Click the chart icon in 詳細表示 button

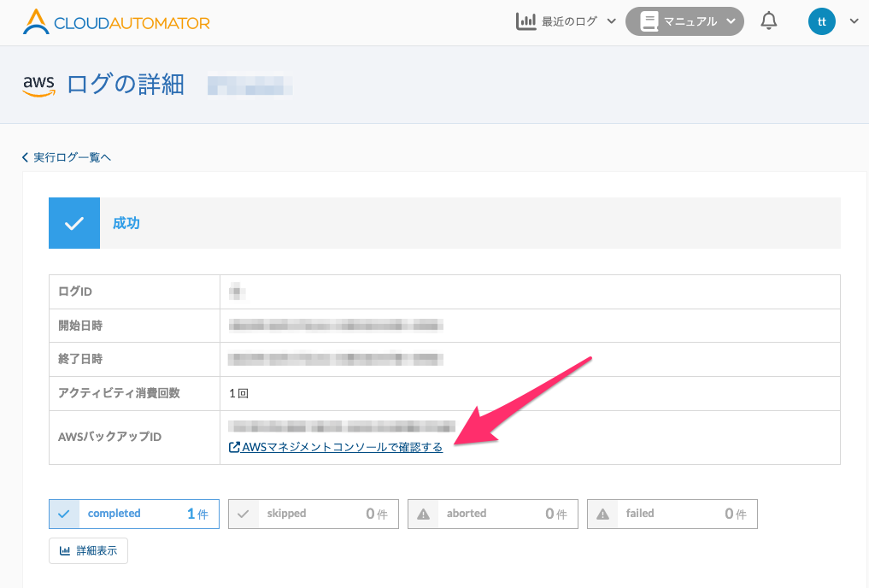[65, 551]
